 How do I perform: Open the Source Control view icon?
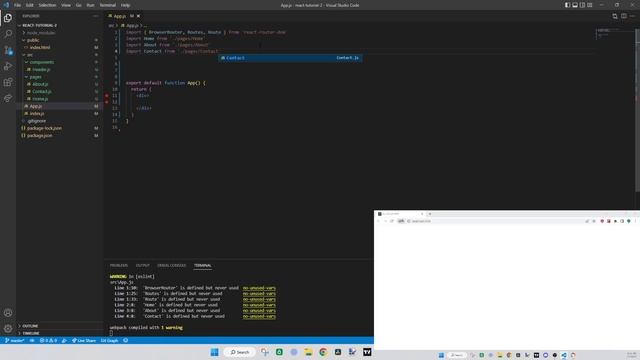[x=8, y=50]
